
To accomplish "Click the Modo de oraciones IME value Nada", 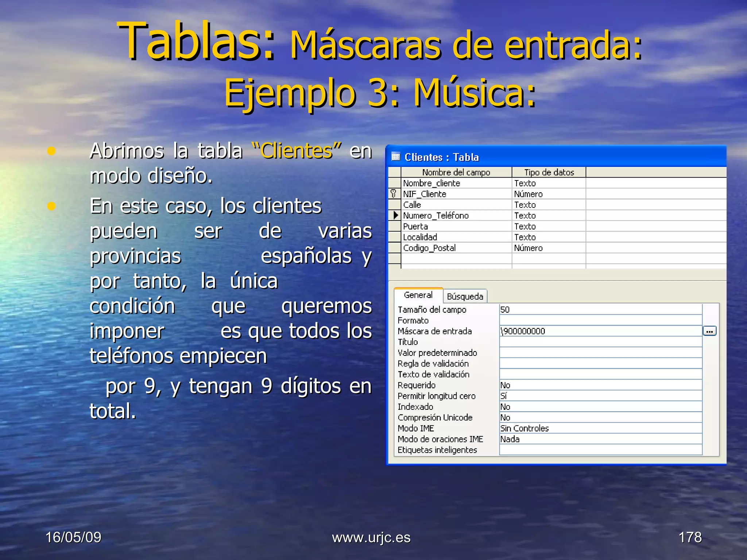I will pyautogui.click(x=601, y=439).
